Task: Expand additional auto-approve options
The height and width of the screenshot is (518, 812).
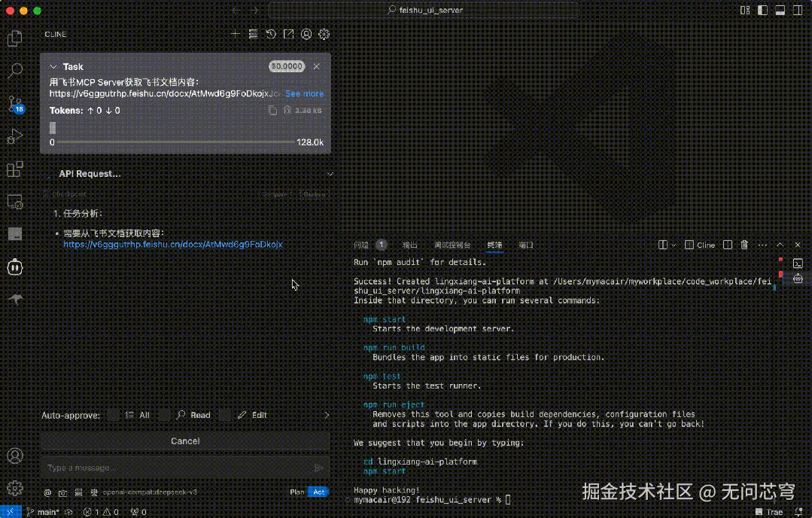Action: (x=327, y=415)
